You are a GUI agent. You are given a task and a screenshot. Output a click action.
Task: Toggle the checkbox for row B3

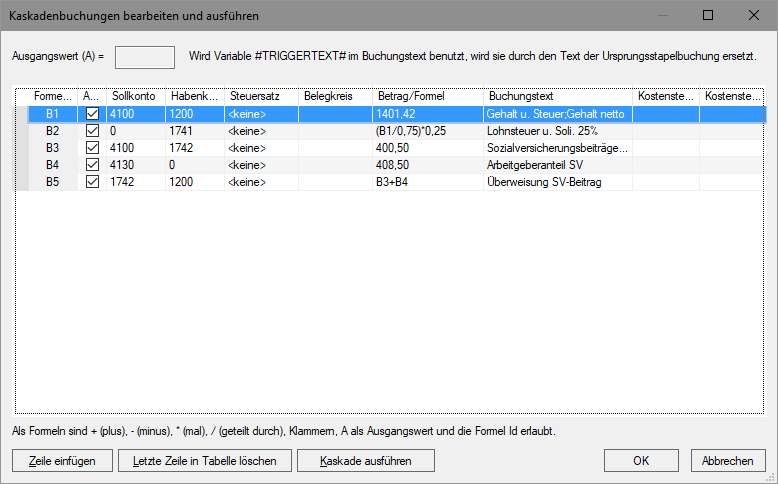click(93, 148)
